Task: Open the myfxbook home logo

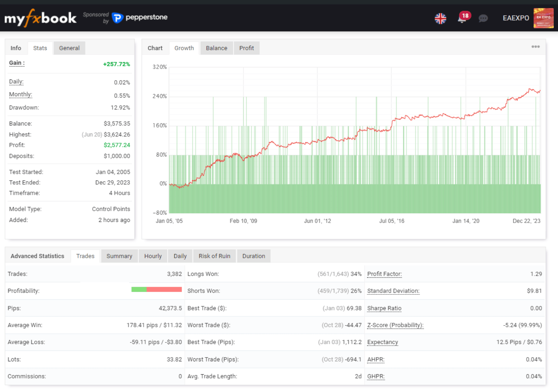Action: (40, 18)
